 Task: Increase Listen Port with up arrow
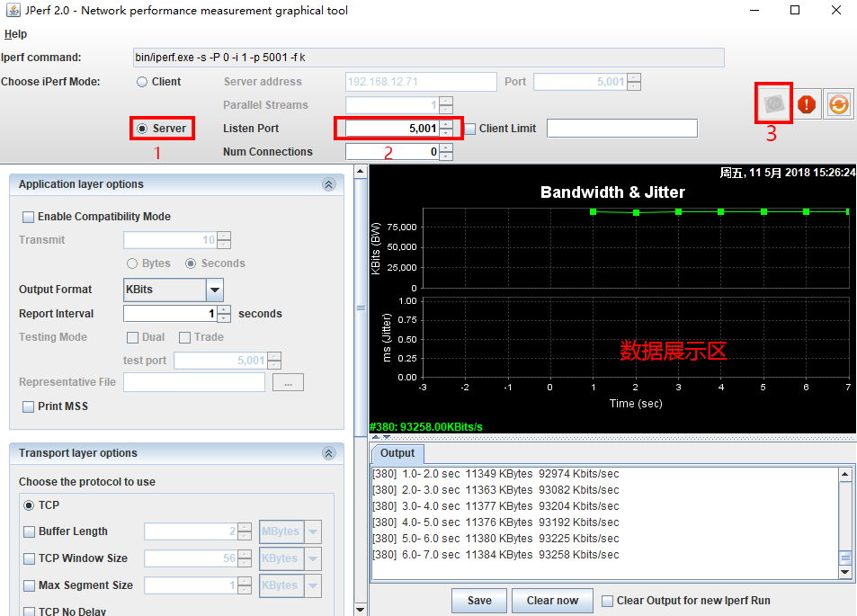click(446, 124)
